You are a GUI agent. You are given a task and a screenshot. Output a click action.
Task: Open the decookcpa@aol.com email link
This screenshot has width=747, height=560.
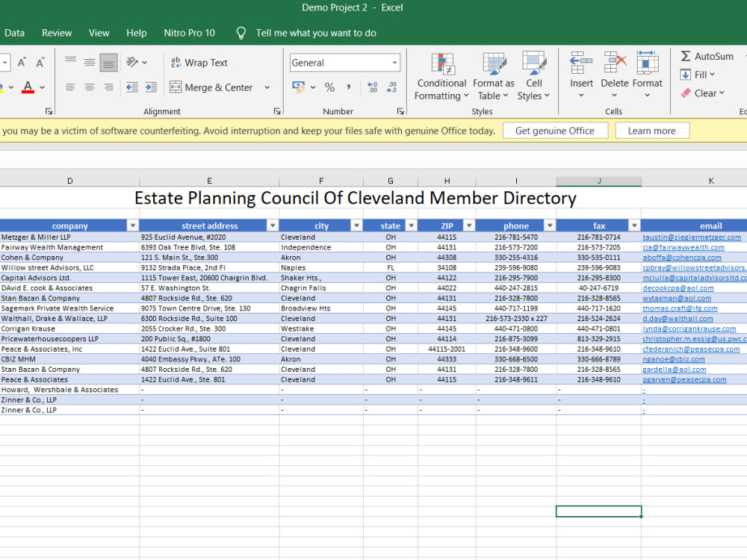tap(678, 288)
